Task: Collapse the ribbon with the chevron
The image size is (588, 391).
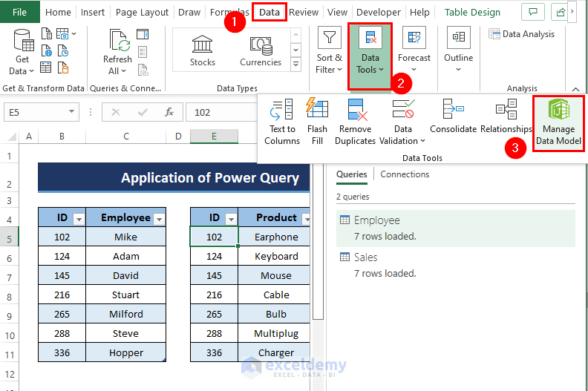Action: click(x=575, y=89)
